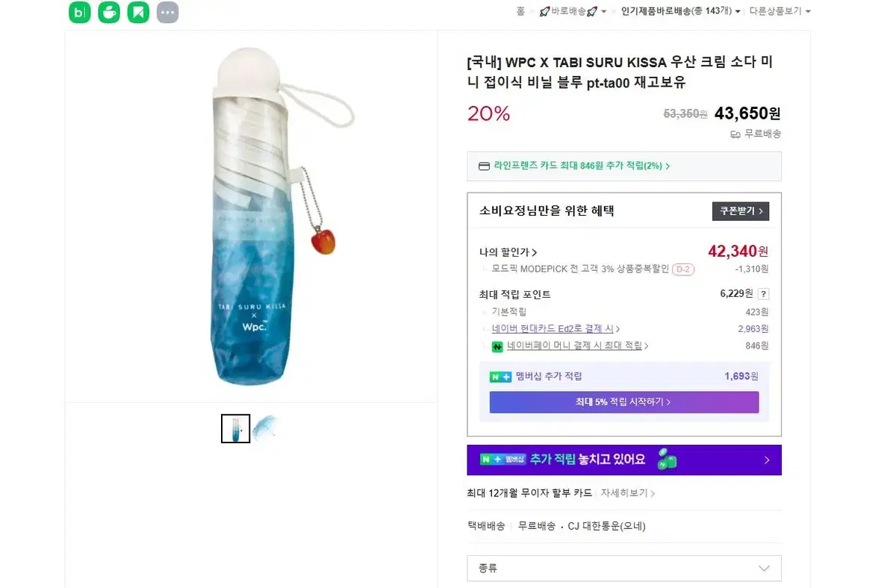Expand the 인기제품바로배송 category dropdown
896x588 pixels.
(738, 12)
